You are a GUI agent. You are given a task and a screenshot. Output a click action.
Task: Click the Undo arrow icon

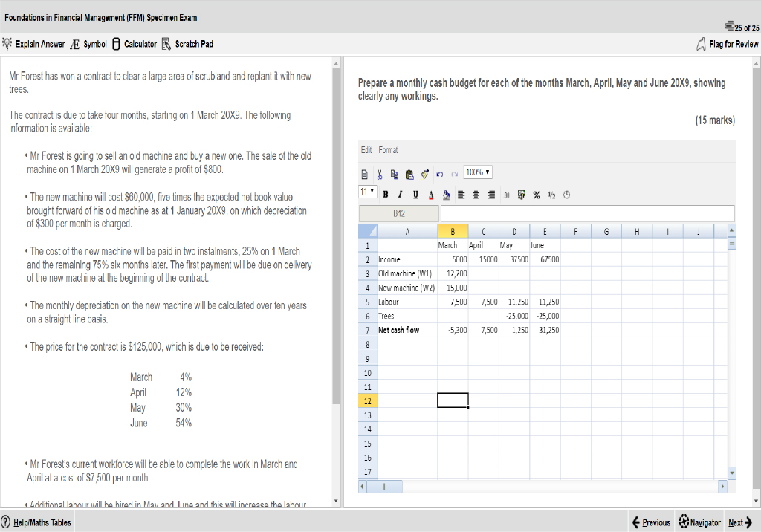point(440,173)
